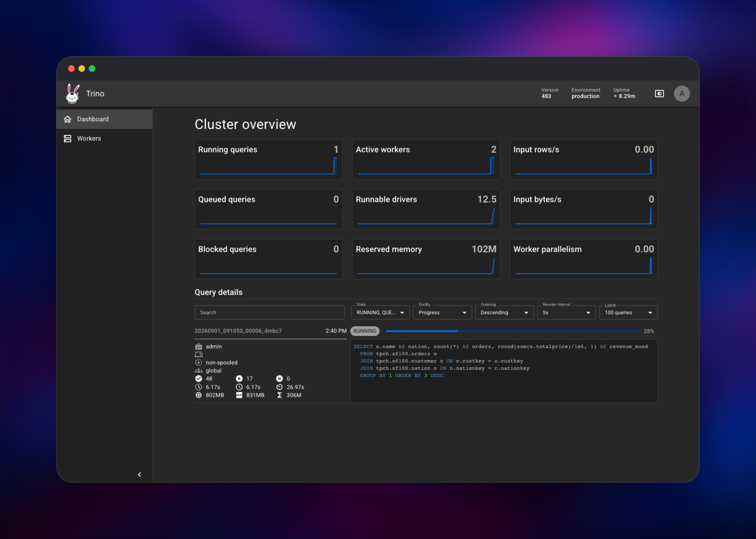This screenshot has width=756, height=539.
Task: Click the Blocked queries card
Action: [x=268, y=259]
